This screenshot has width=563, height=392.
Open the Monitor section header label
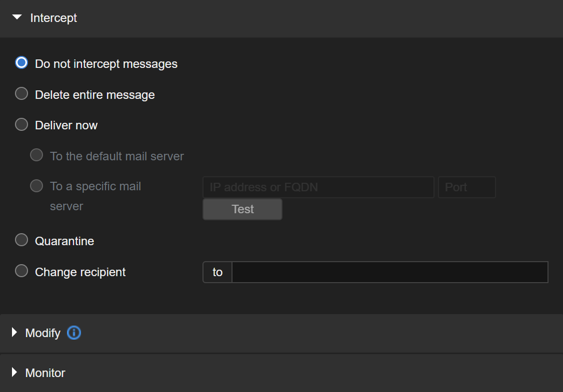point(45,373)
